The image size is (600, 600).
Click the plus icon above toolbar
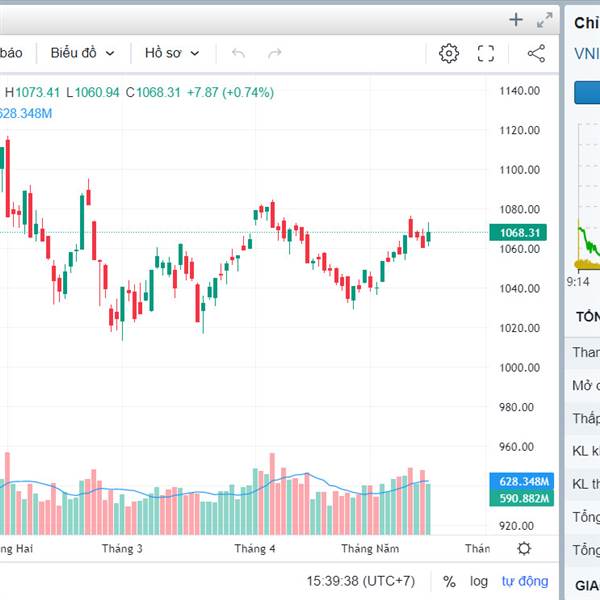click(x=516, y=19)
